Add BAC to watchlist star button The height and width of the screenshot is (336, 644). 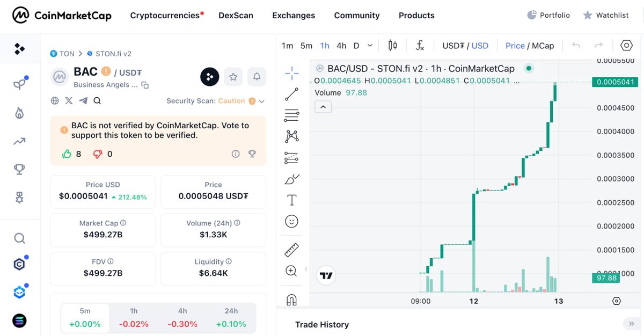pyautogui.click(x=233, y=77)
